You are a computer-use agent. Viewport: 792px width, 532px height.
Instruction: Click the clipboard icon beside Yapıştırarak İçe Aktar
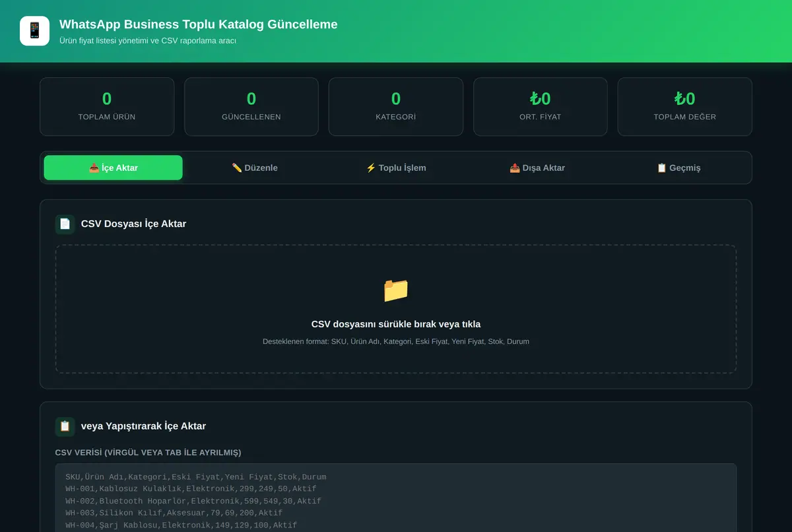(65, 426)
